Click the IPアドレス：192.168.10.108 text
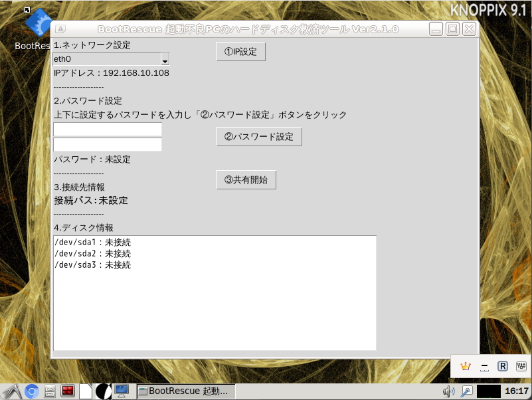The height and width of the screenshot is (400, 532). coord(112,72)
